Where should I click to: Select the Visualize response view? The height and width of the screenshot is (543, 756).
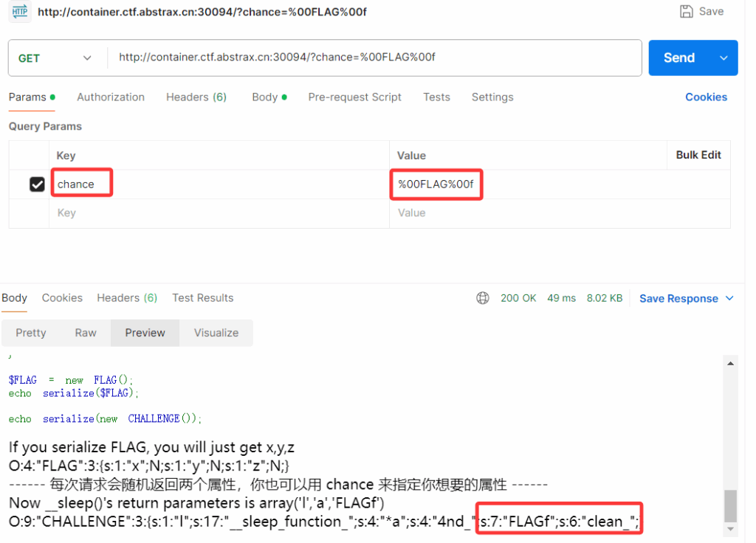pos(216,333)
